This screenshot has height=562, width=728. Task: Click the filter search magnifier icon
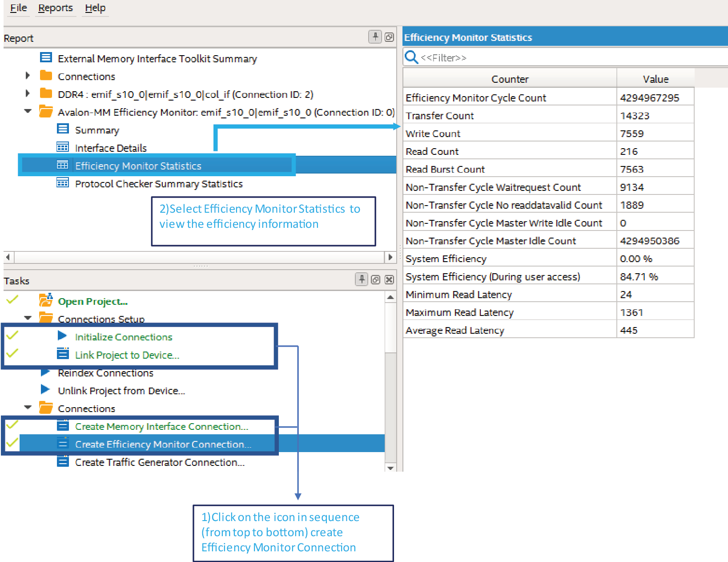[411, 57]
